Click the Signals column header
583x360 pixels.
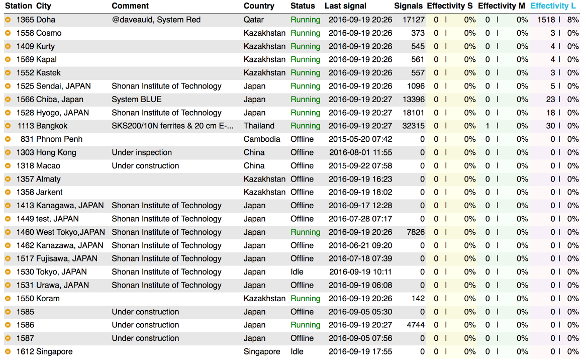(408, 6)
